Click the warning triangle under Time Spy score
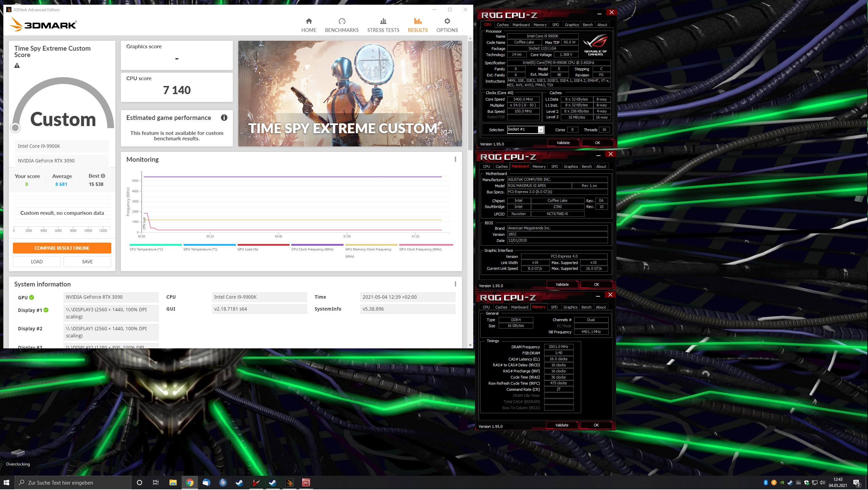868x490 pixels. tap(17, 66)
